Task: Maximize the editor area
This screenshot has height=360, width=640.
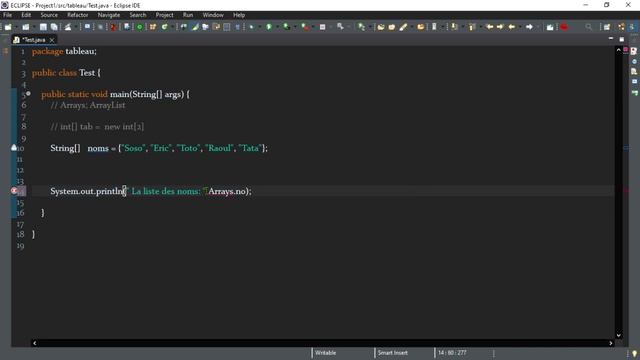Action: tap(622, 39)
